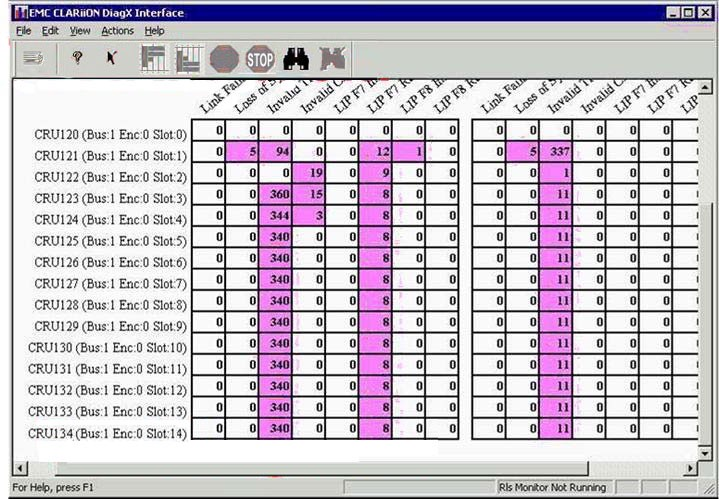Click the pink cell showing 344
The height and width of the screenshot is (499, 719).
pyautogui.click(x=275, y=215)
